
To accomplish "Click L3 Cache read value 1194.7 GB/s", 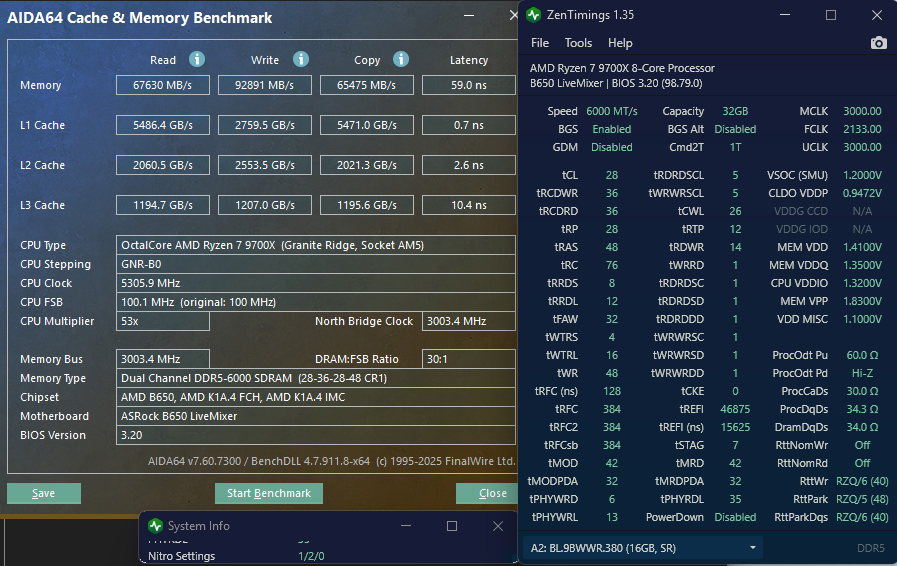I will point(162,205).
